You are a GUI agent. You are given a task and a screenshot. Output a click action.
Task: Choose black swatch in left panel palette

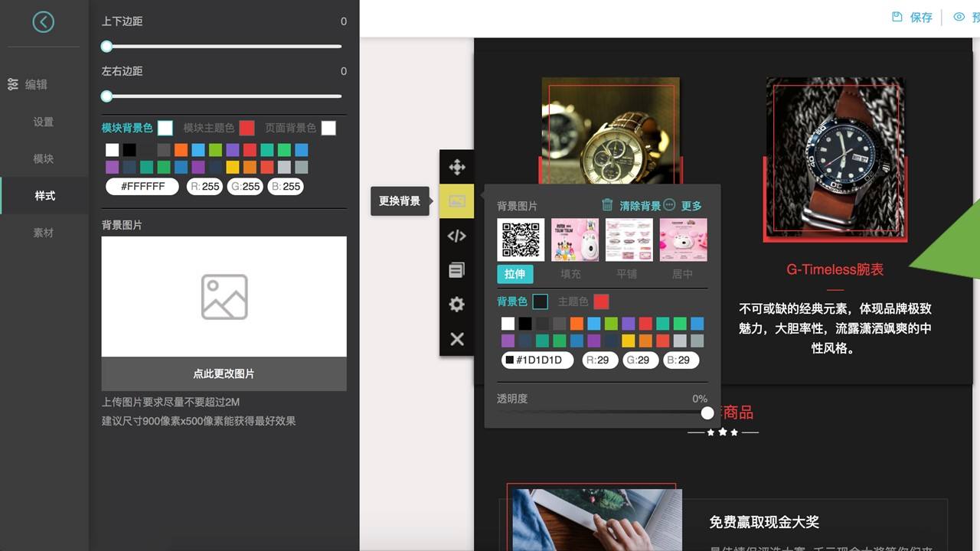(x=129, y=150)
